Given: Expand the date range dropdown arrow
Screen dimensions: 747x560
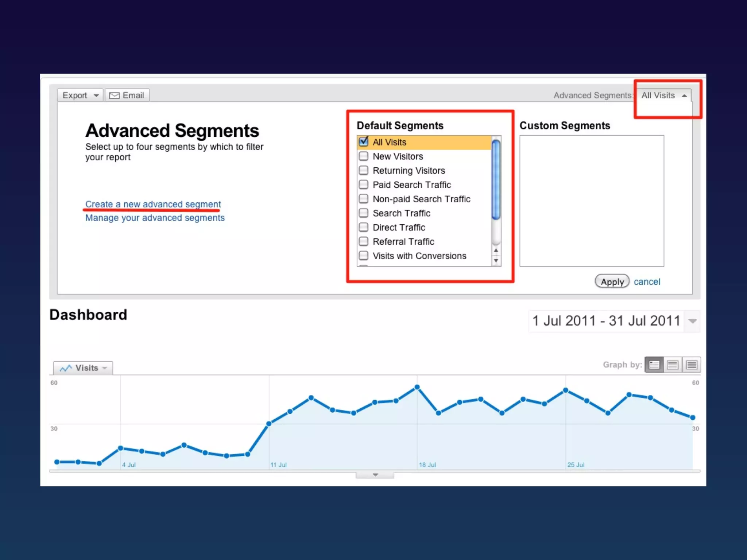Looking at the screenshot, I should pos(692,321).
